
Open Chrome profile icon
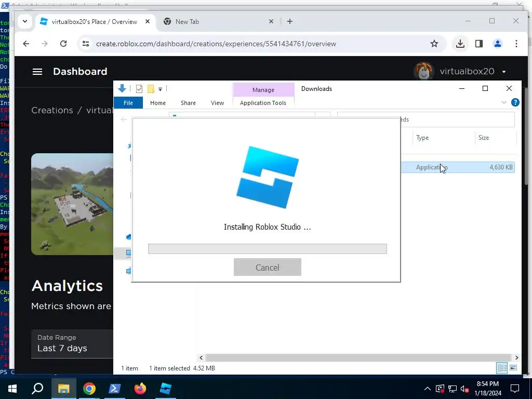(x=497, y=44)
